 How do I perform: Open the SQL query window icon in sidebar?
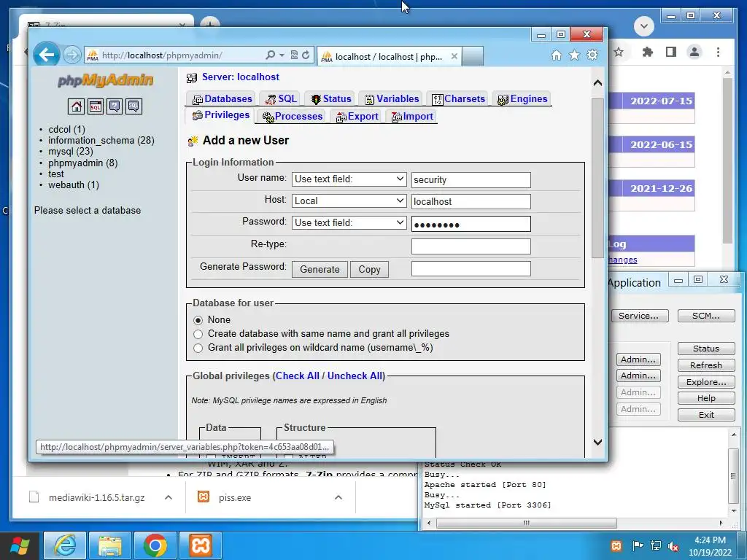click(96, 106)
